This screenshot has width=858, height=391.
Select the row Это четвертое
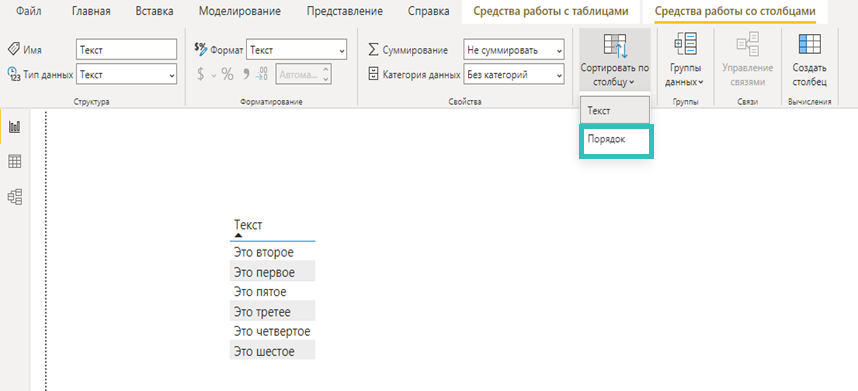[273, 331]
